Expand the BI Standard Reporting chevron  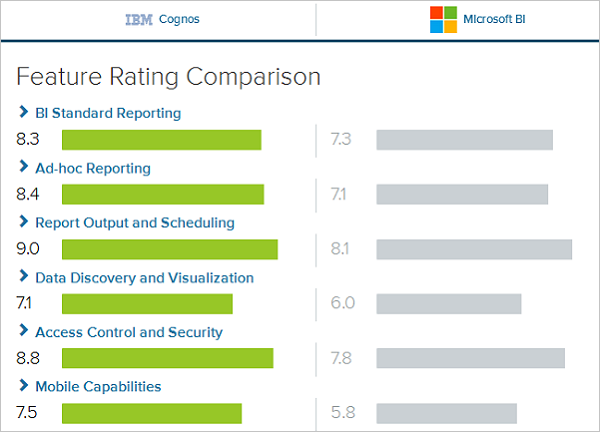tap(24, 113)
